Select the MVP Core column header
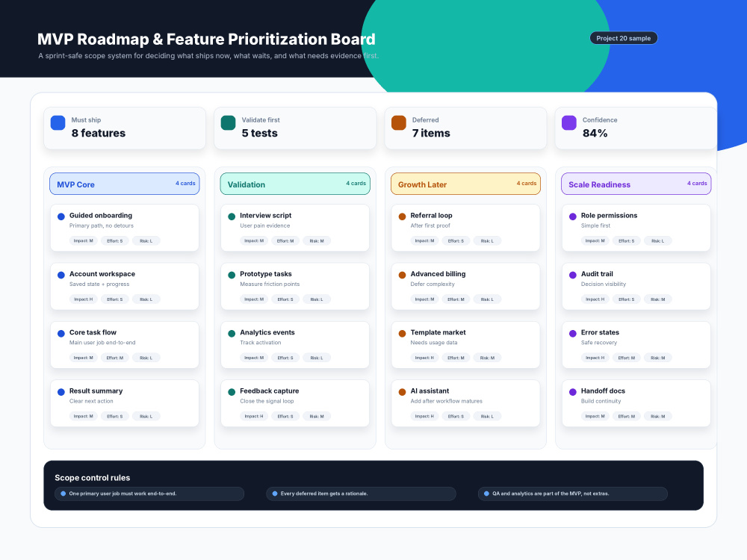 pos(124,184)
